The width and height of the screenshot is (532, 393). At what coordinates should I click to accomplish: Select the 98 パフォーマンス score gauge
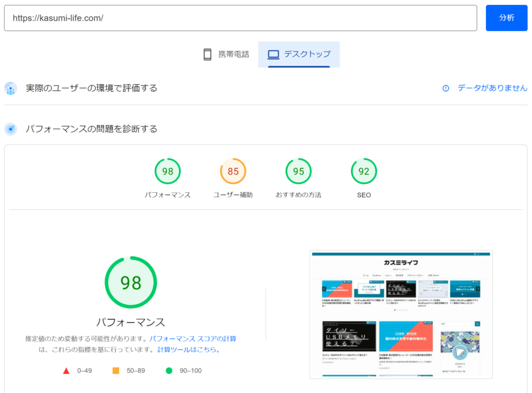pos(167,171)
